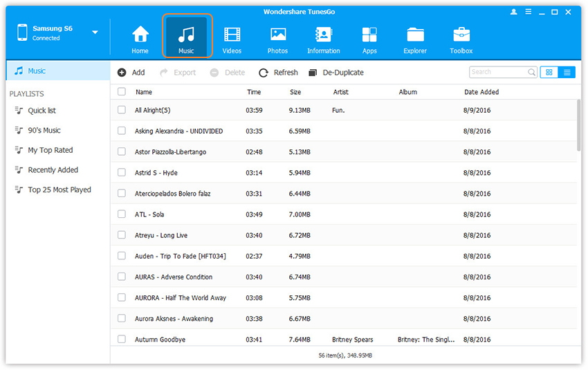Viewport: 588px width, 370px height.
Task: Switch to list view
Action: 567,73
